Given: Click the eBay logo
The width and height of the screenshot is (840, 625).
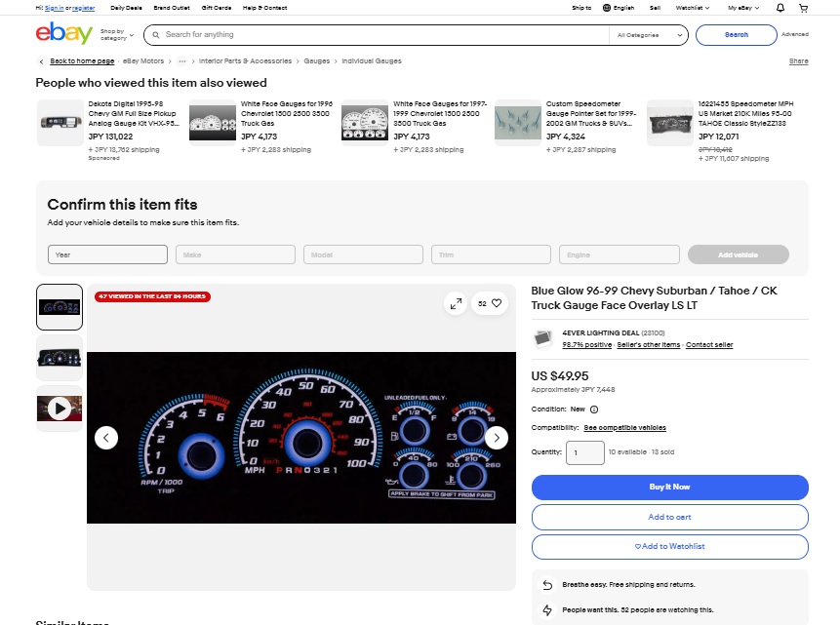Looking at the screenshot, I should (63, 33).
